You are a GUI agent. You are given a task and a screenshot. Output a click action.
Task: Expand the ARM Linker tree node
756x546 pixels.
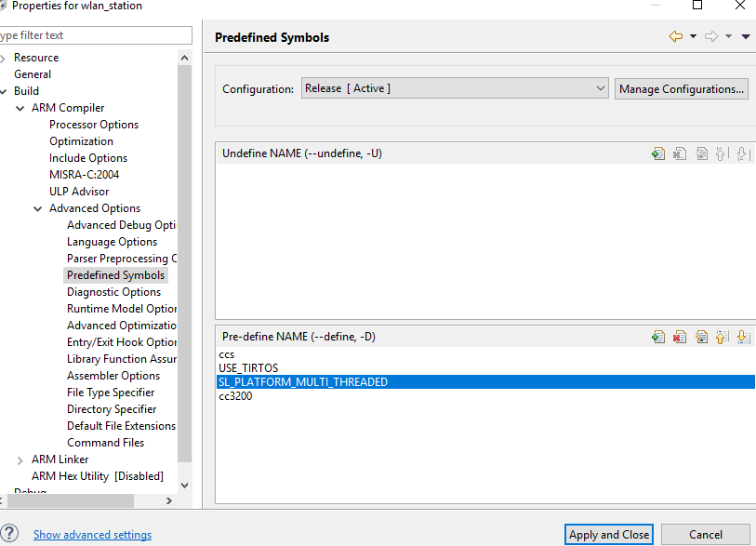click(20, 459)
